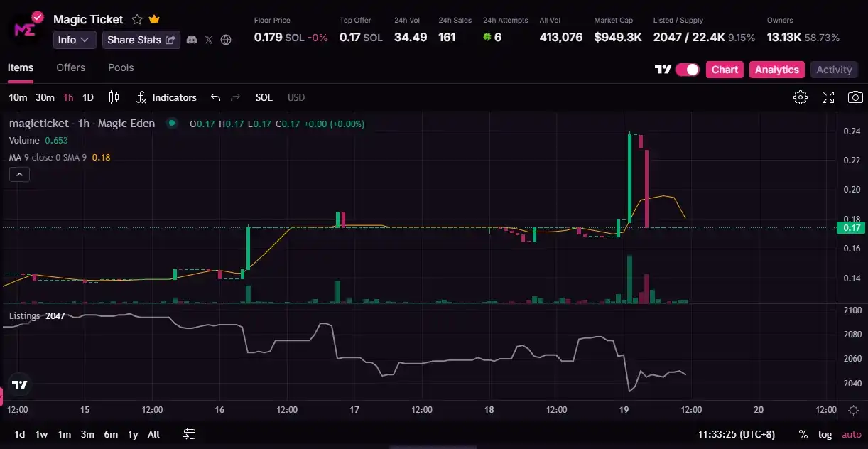Viewport: 868px width, 449px height.
Task: Click the Top Offer value 0.17 SOL
Action: click(x=361, y=37)
